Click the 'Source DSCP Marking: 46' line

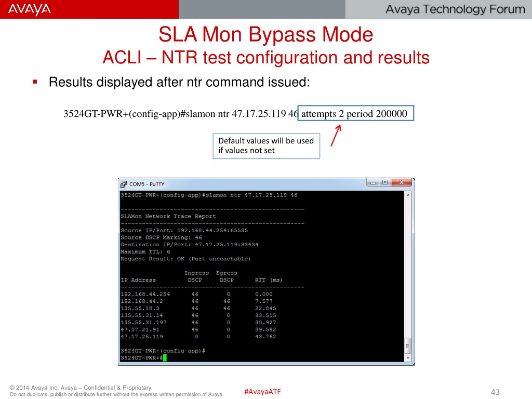161,237
